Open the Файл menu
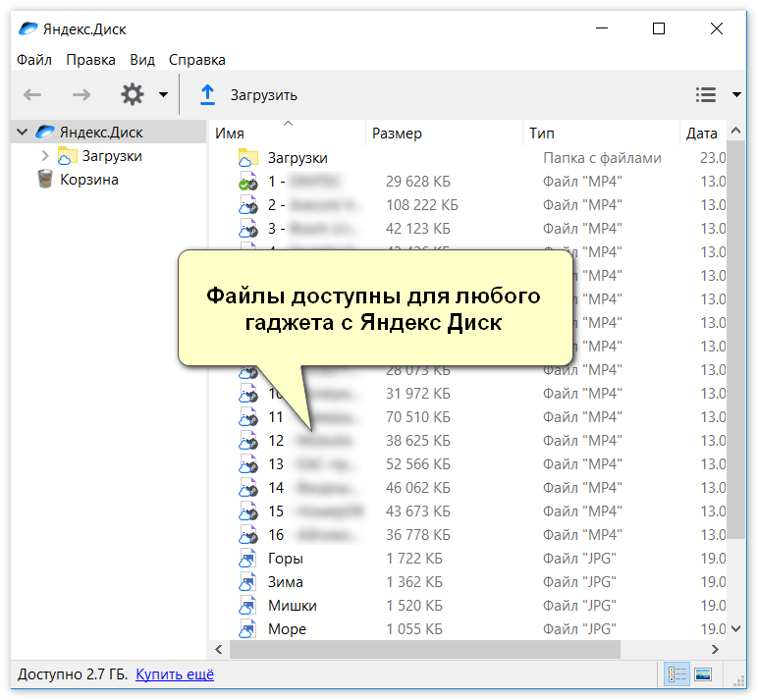This screenshot has width=758, height=700. coord(34,60)
